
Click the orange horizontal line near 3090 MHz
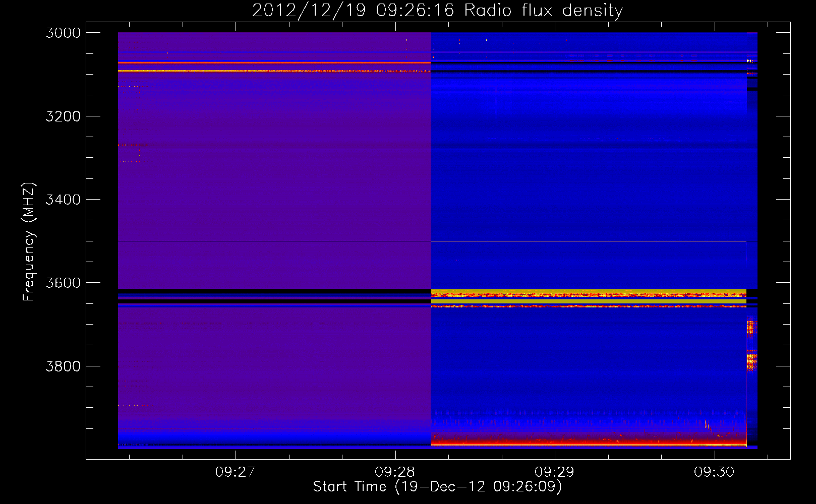point(274,71)
